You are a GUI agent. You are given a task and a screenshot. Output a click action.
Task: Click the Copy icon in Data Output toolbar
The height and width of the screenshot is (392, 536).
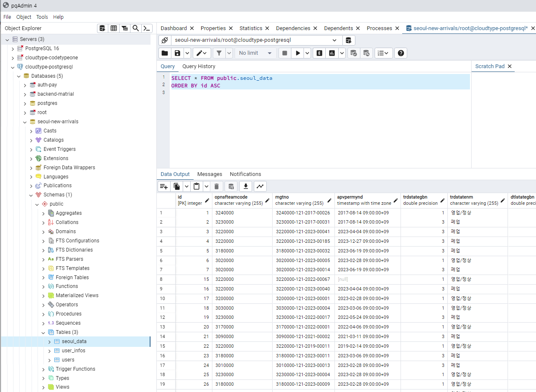tap(177, 186)
